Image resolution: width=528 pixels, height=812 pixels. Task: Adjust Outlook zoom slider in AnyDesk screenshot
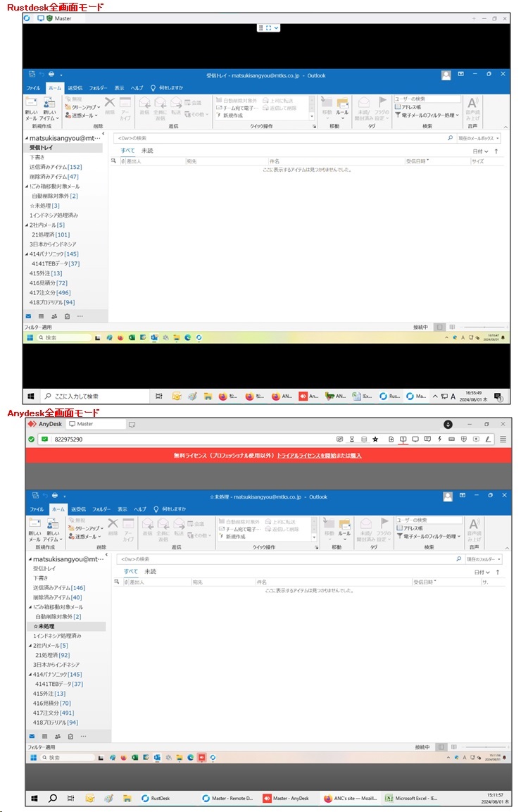pyautogui.click(x=486, y=747)
